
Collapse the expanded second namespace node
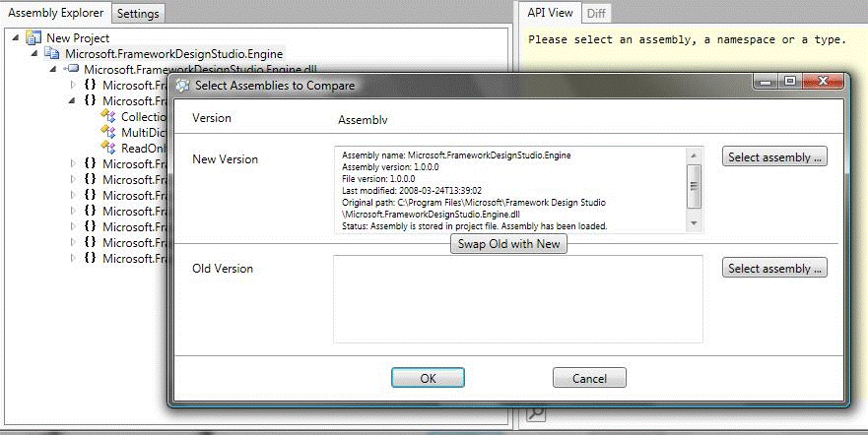pyautogui.click(x=72, y=100)
